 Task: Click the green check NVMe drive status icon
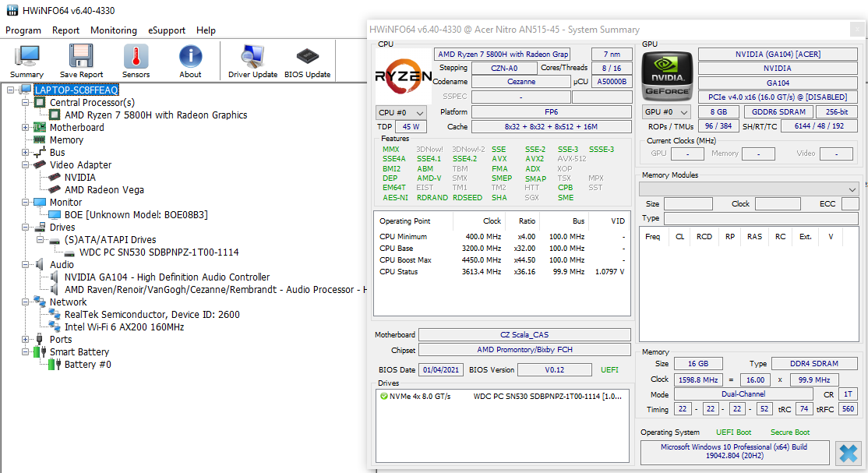click(383, 396)
